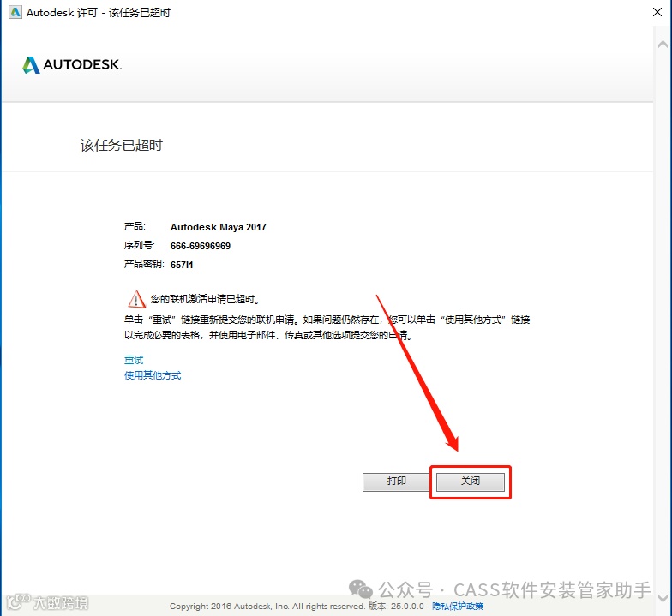Click the red warning triangle icon

coord(136,300)
